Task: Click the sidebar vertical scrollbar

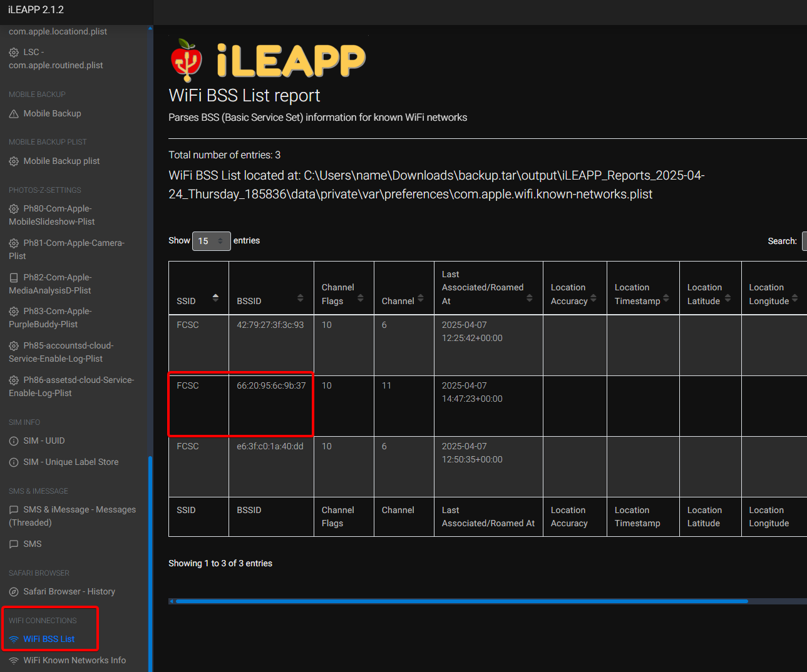Action: click(150, 563)
